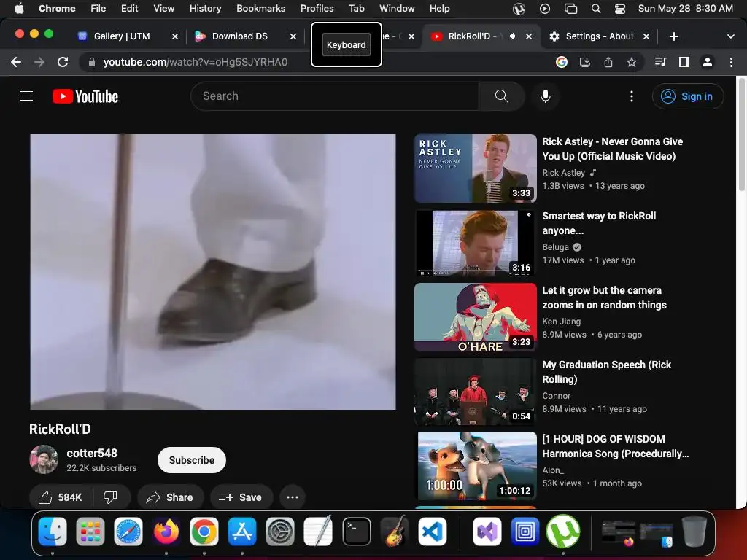The width and height of the screenshot is (747, 560).
Task: Open Visual Studio Code from the dock
Action: (433, 531)
